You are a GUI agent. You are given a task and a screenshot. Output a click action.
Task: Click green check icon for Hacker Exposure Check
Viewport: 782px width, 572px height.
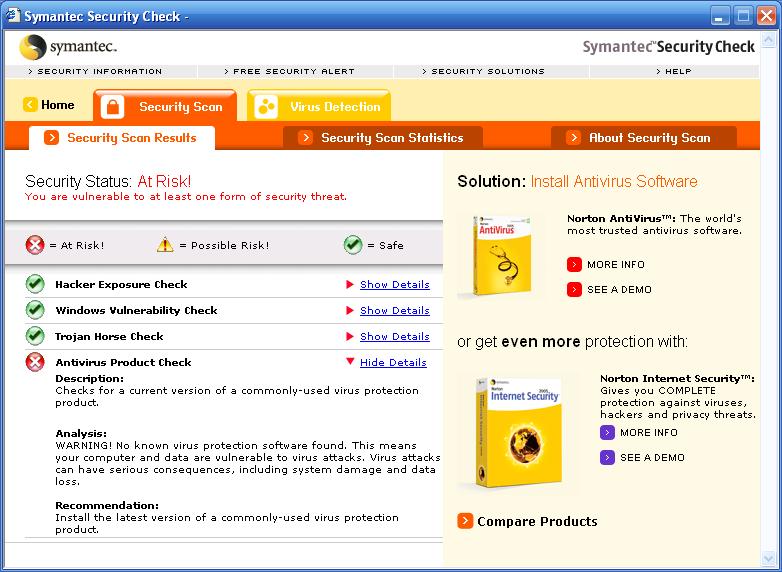coord(35,284)
